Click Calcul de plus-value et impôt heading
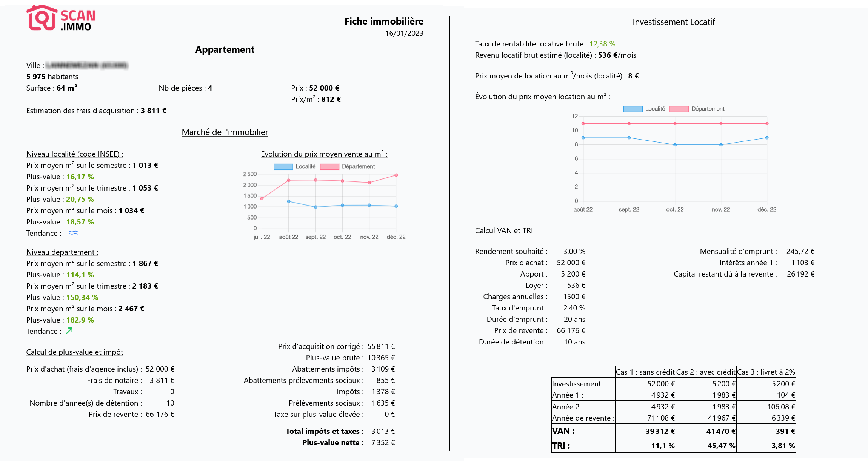868x464 pixels. click(x=75, y=352)
